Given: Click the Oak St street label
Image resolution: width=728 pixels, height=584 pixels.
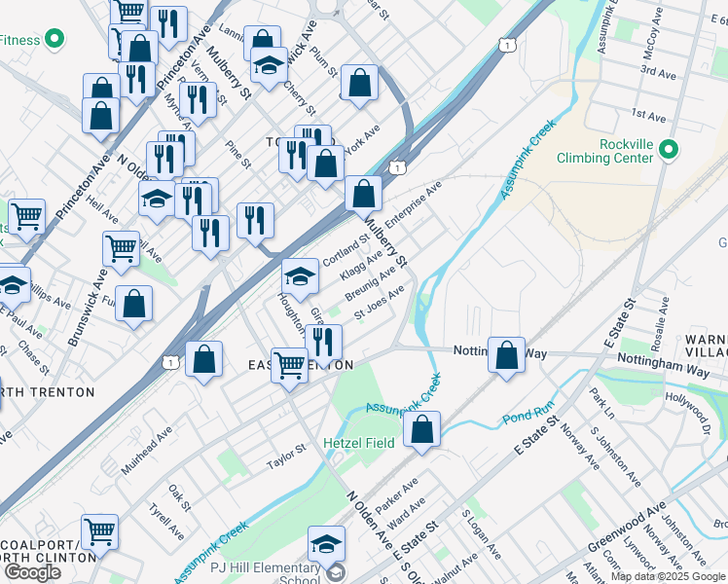Looking at the screenshot, I should pyautogui.click(x=179, y=498).
